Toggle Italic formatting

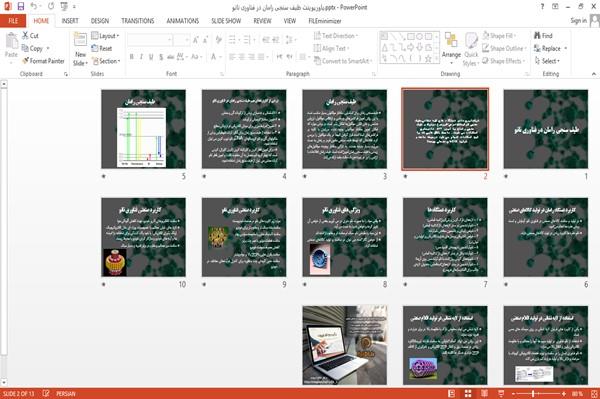[141, 57]
